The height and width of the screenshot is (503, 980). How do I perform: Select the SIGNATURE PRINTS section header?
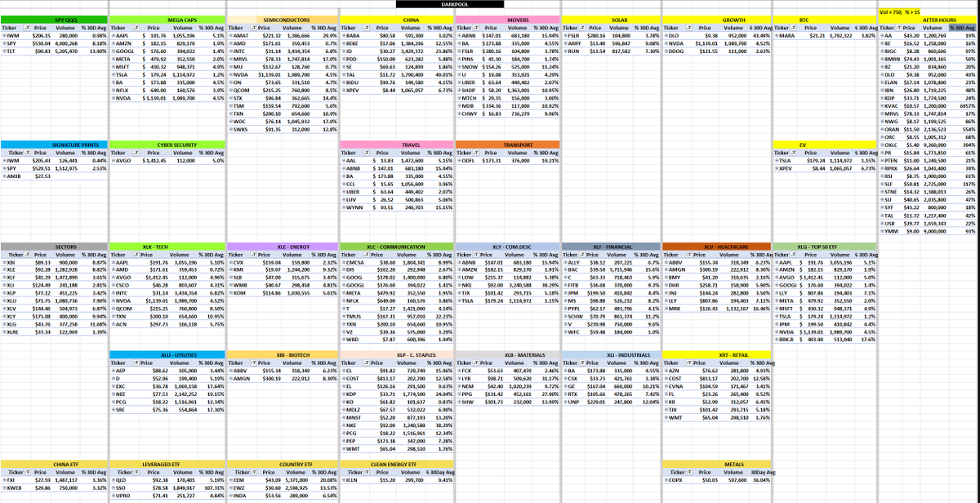[x=56, y=144]
